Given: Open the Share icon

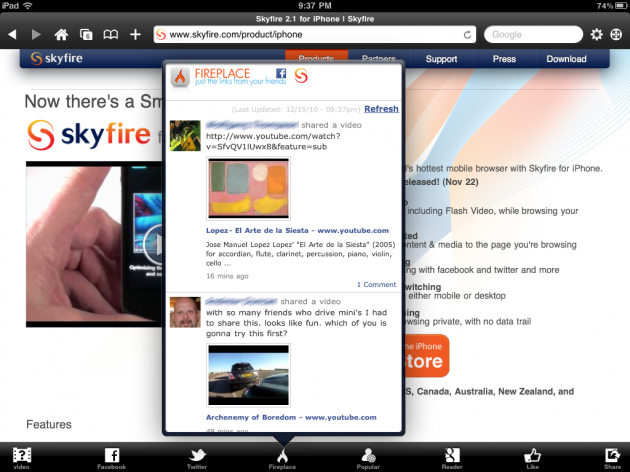Looking at the screenshot, I should click(x=612, y=456).
